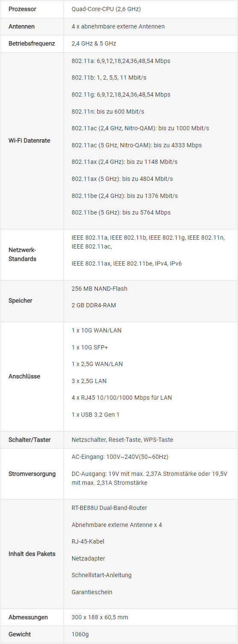Viewport: 238px width, 644px height.
Task: Click the Gewicht 1060g value
Action: point(80,634)
